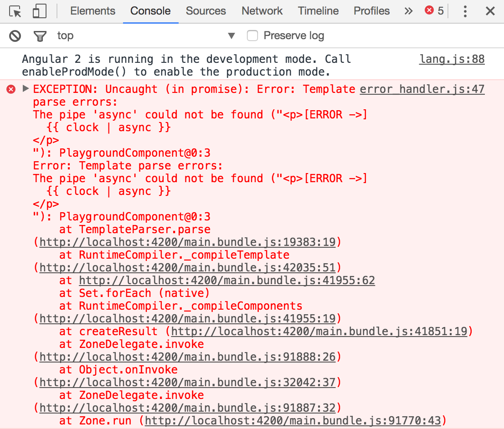Image resolution: width=504 pixels, height=429 pixels.
Task: Click the 'at TemplateParser.parse' stack line
Action: click(135, 229)
